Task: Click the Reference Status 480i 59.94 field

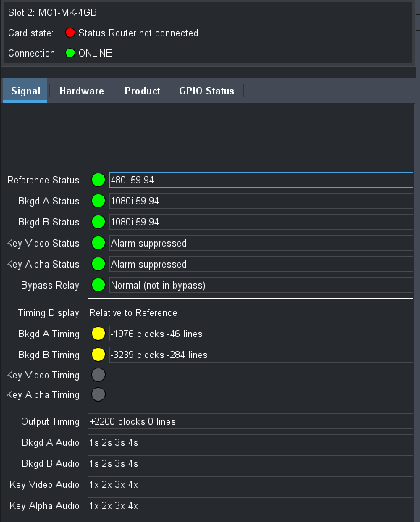Action: [261, 180]
